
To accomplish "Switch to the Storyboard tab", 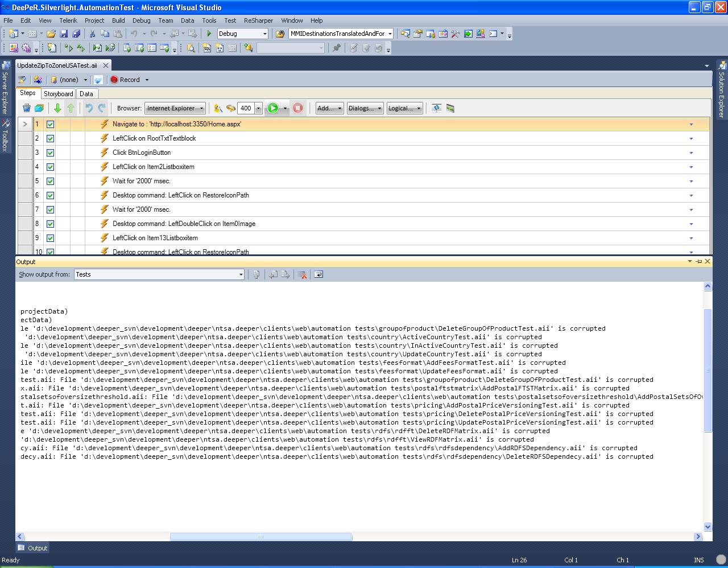I will (58, 94).
